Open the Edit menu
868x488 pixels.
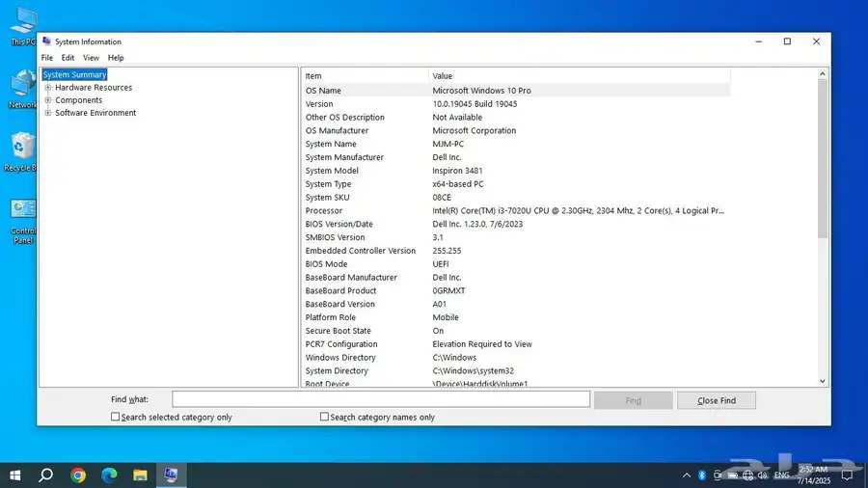(68, 58)
